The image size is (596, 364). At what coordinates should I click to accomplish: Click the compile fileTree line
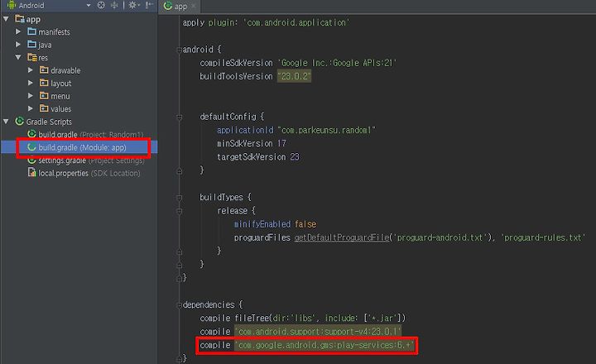click(303, 318)
